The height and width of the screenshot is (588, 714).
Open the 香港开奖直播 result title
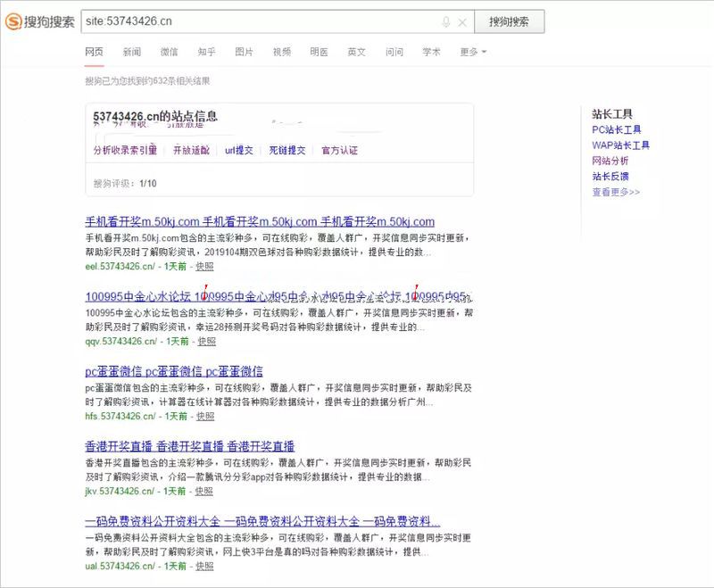click(189, 446)
